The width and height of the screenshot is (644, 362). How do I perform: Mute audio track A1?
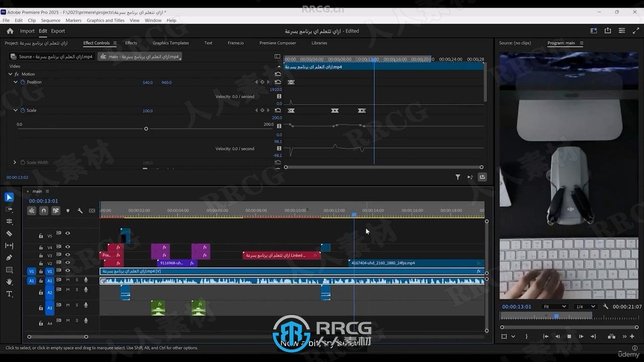click(68, 280)
